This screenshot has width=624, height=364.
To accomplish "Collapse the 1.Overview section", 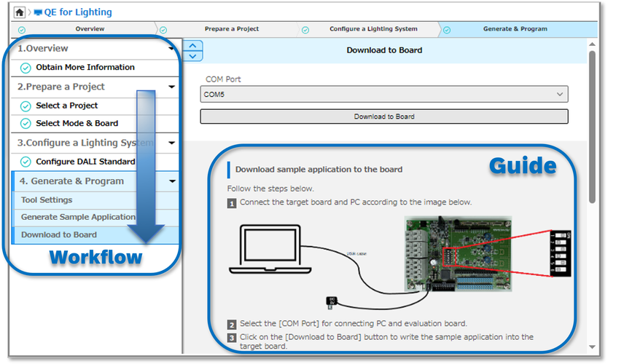I will point(171,49).
